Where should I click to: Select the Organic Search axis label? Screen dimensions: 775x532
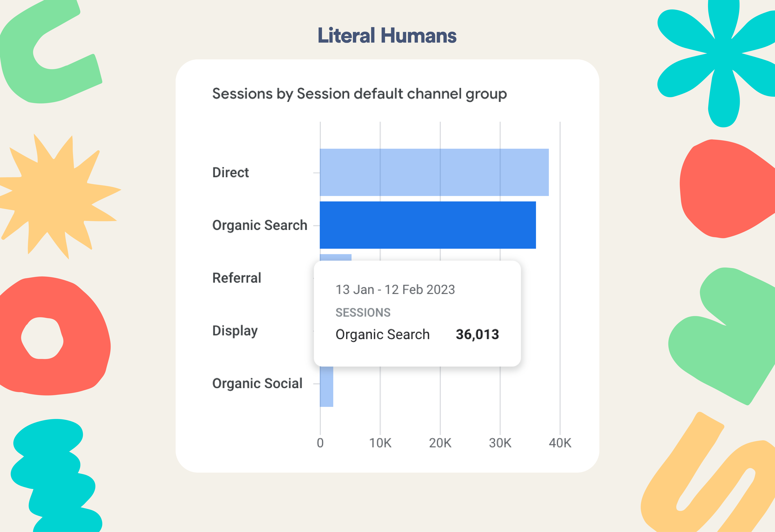click(x=259, y=225)
